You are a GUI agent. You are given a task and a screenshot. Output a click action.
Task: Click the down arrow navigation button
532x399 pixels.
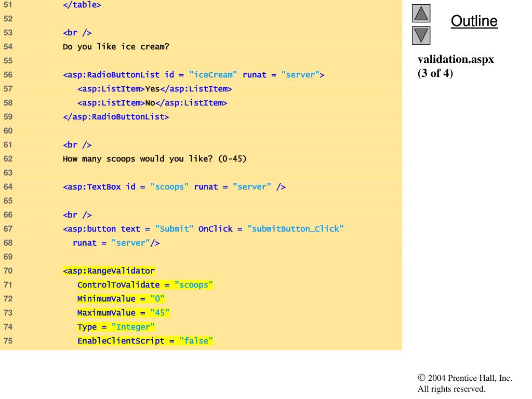click(x=421, y=35)
